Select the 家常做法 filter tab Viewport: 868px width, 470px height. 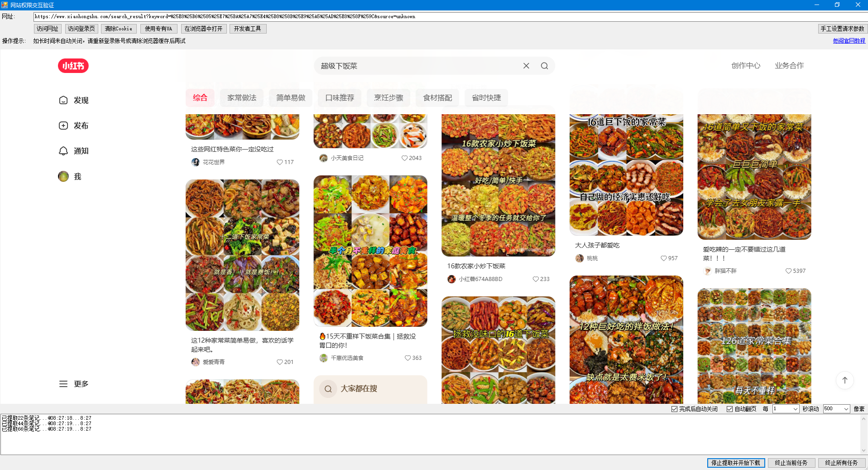click(x=242, y=98)
